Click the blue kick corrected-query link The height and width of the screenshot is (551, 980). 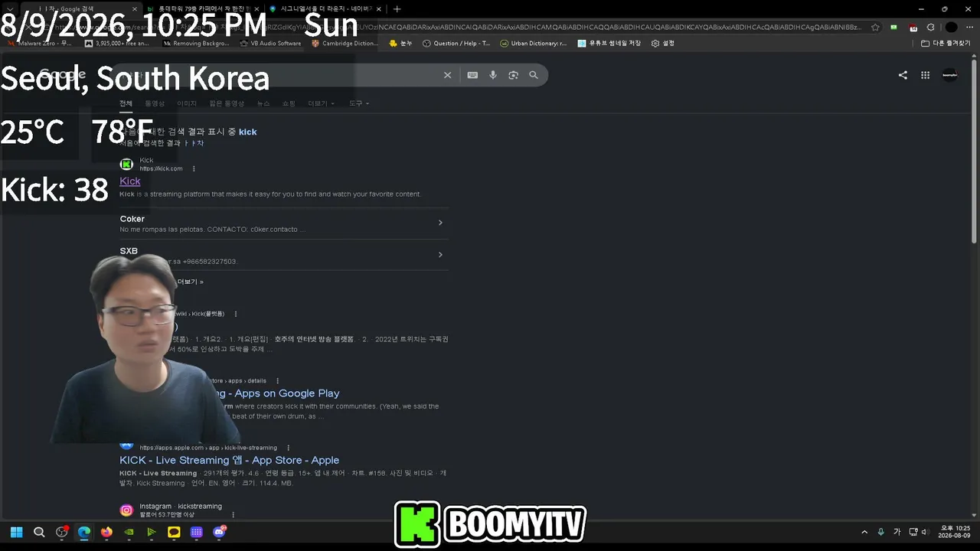click(x=247, y=132)
